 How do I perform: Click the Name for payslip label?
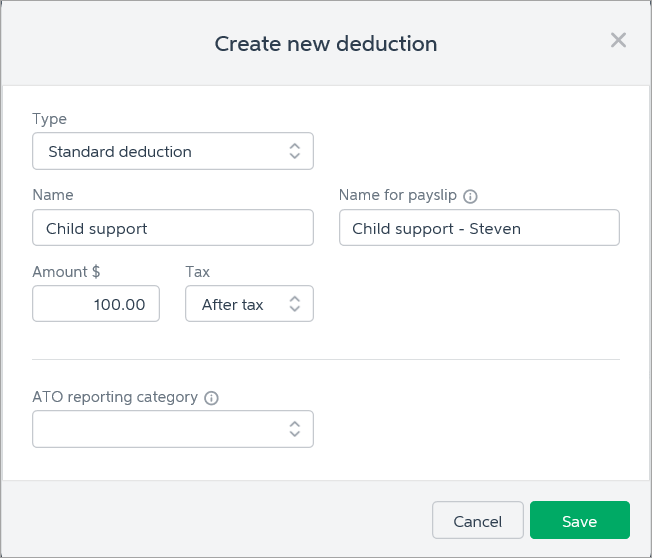[398, 195]
